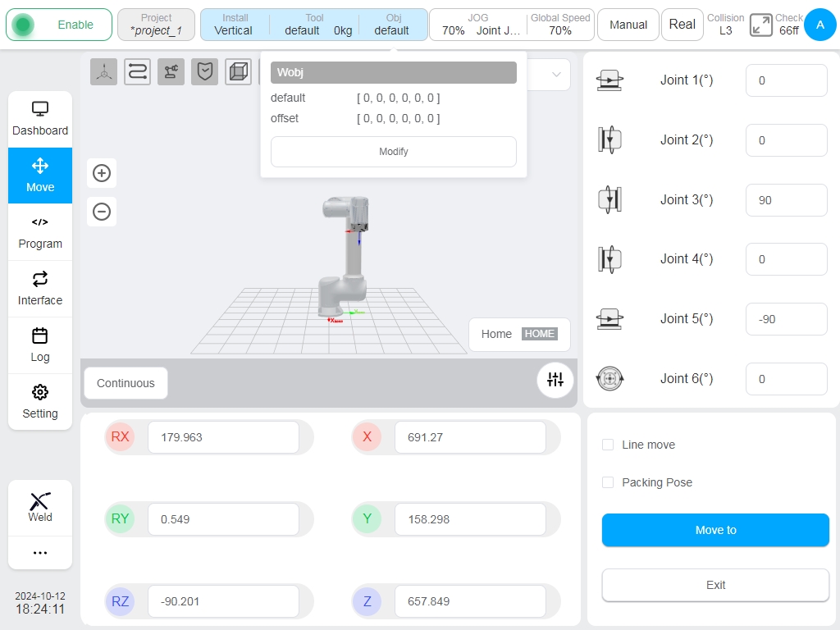This screenshot has width=840, height=630.
Task: Focus the Joint 3 angle field showing 90
Action: [787, 200]
